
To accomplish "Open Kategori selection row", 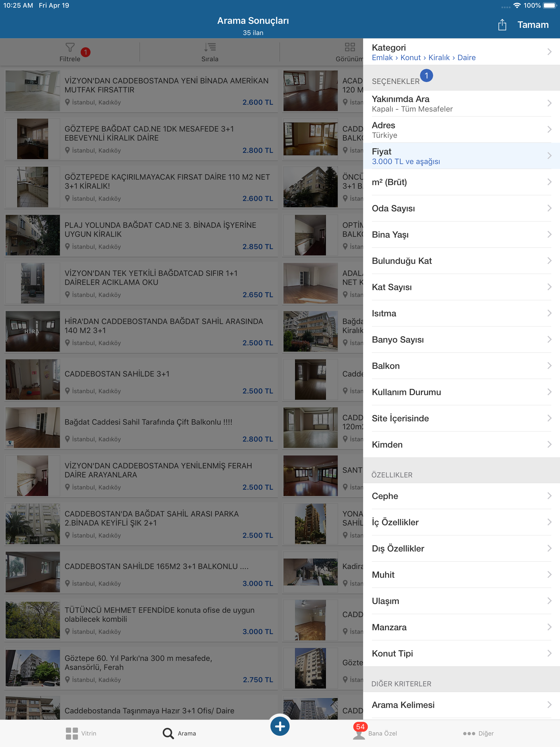I will click(x=461, y=52).
